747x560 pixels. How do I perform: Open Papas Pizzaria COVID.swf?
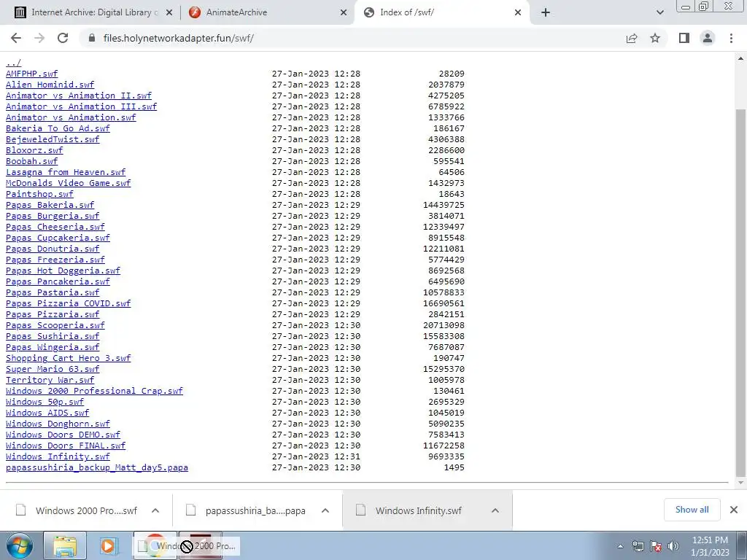[68, 304]
